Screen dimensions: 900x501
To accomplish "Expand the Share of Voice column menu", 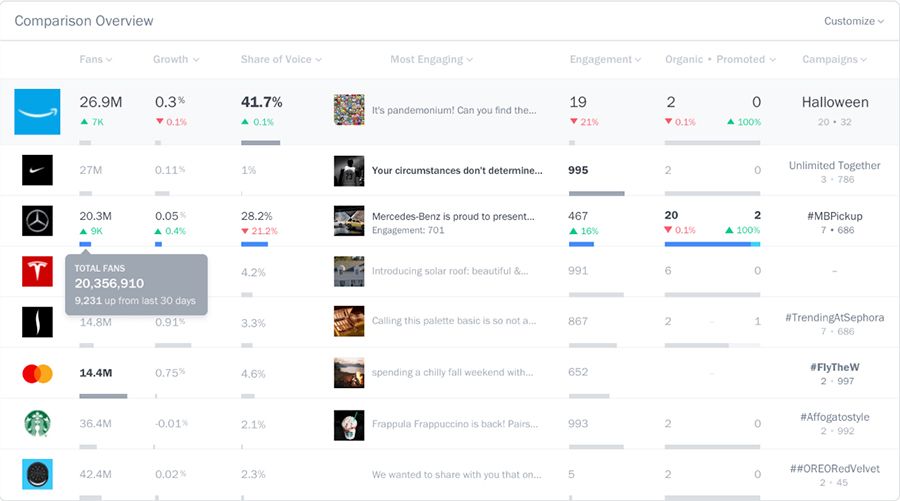I will point(280,59).
